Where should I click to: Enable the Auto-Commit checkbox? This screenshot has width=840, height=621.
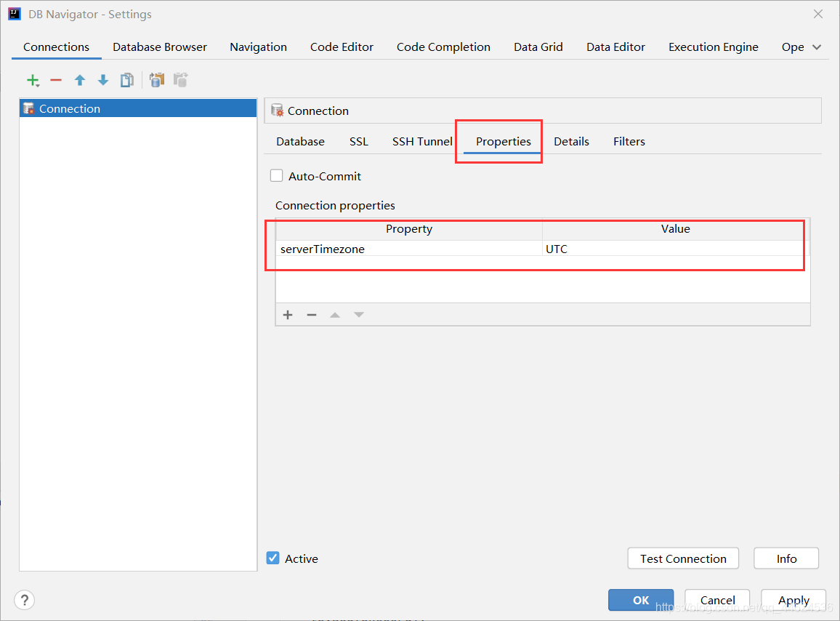(276, 176)
